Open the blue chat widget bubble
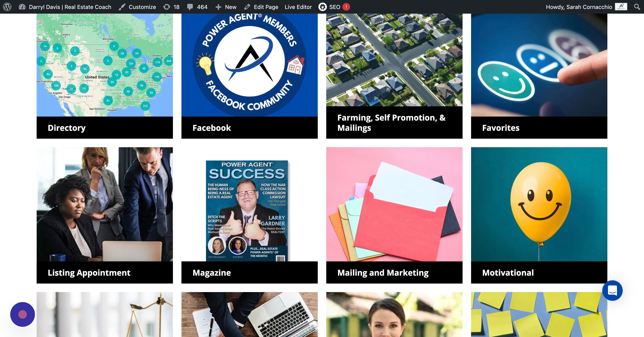The image size is (644, 337). 612,291
